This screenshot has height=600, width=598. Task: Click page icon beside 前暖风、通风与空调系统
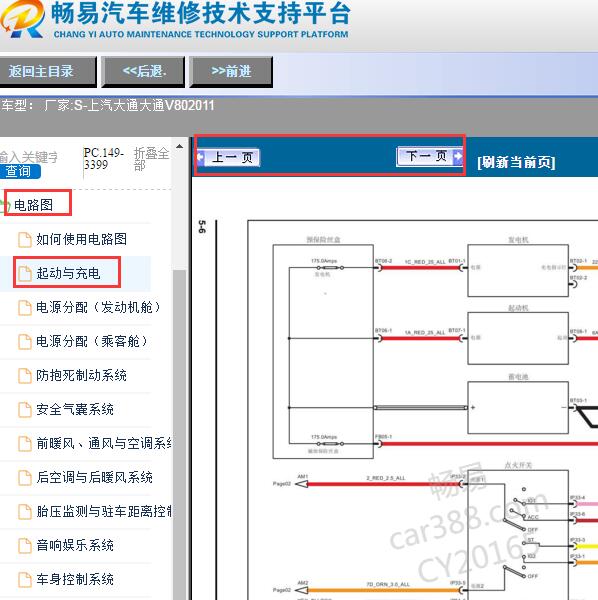point(25,443)
